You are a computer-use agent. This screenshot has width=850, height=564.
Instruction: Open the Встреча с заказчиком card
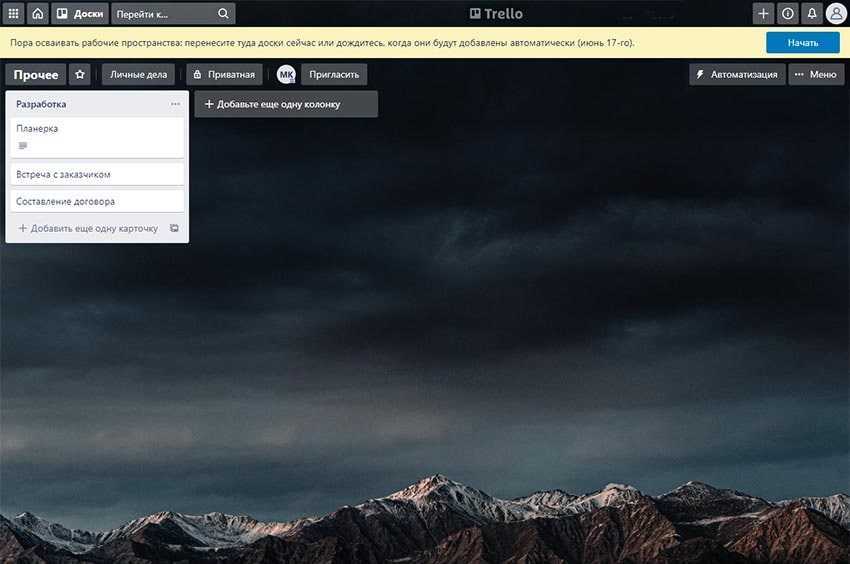pyautogui.click(x=96, y=174)
